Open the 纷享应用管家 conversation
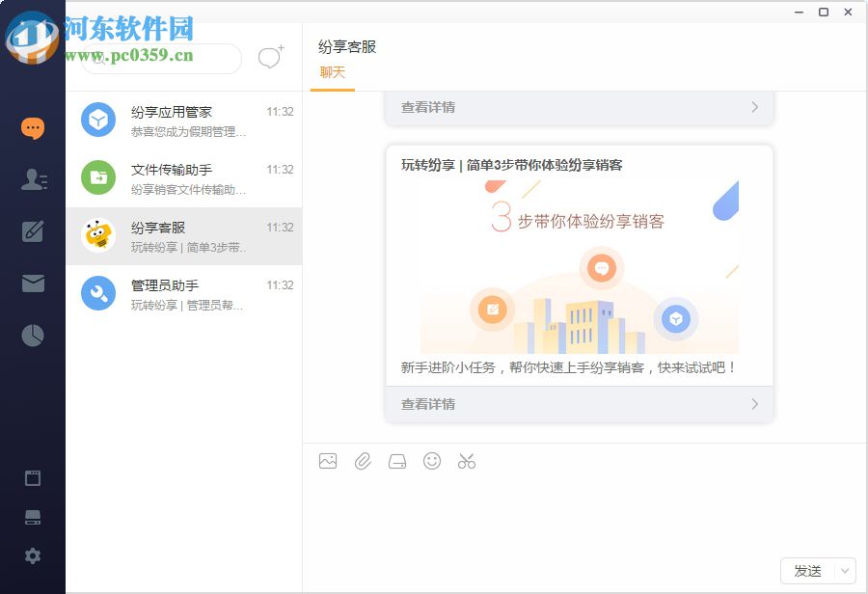 tap(183, 120)
